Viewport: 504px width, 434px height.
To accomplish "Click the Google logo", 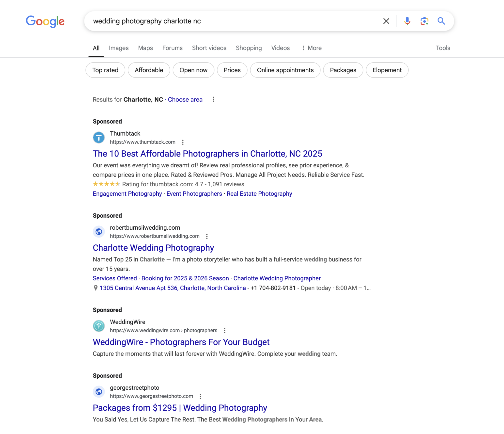I will coord(45,21).
